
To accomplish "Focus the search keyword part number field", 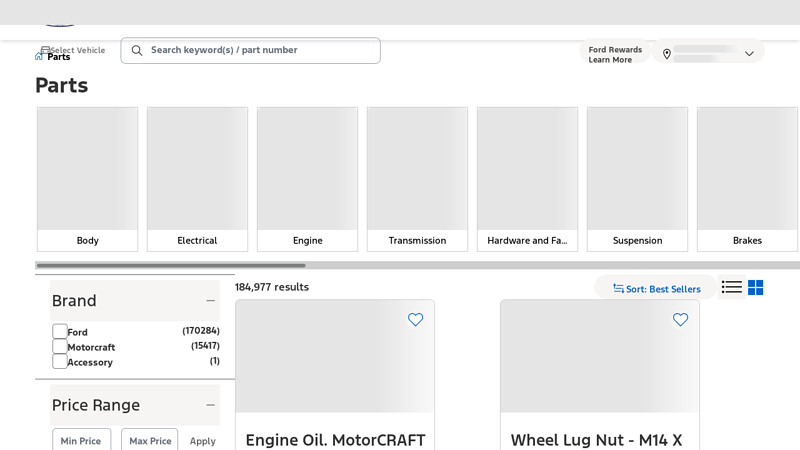I will tap(251, 50).
